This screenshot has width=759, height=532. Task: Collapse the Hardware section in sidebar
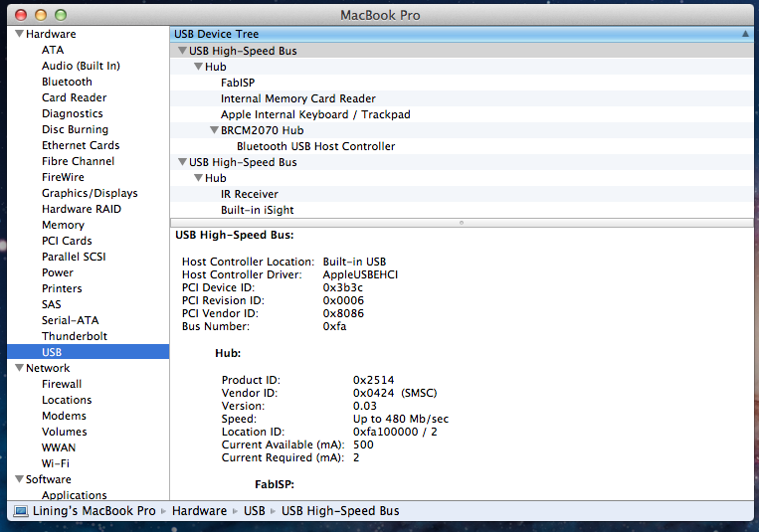18,35
